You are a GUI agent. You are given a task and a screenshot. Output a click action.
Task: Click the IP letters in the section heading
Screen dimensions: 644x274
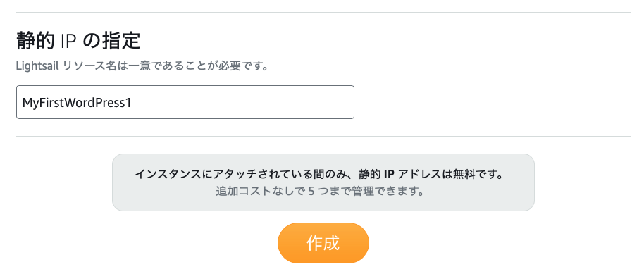(68, 41)
